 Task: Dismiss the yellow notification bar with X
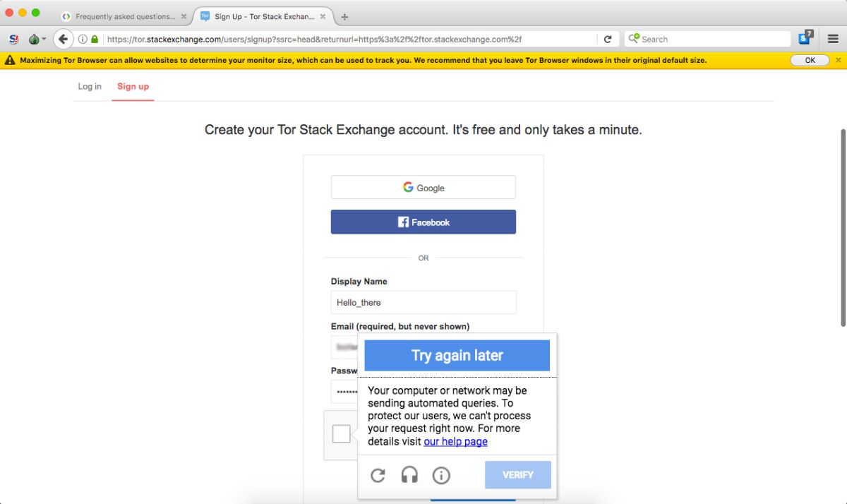pyautogui.click(x=838, y=61)
